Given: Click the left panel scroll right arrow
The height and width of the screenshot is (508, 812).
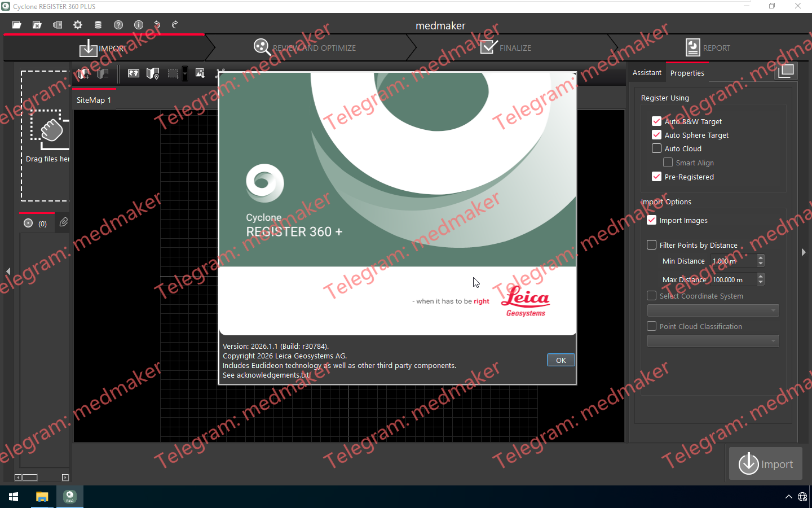Looking at the screenshot, I should pyautogui.click(x=65, y=478).
